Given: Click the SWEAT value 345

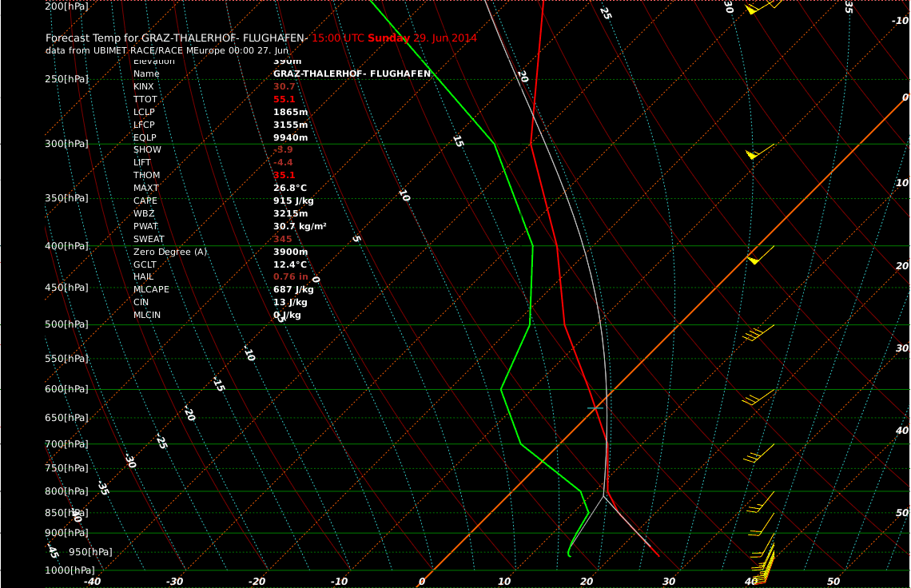Looking at the screenshot, I should (x=282, y=240).
